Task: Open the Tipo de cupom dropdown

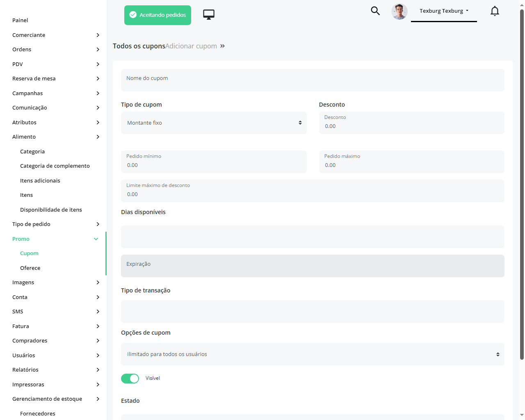Action: coord(214,123)
